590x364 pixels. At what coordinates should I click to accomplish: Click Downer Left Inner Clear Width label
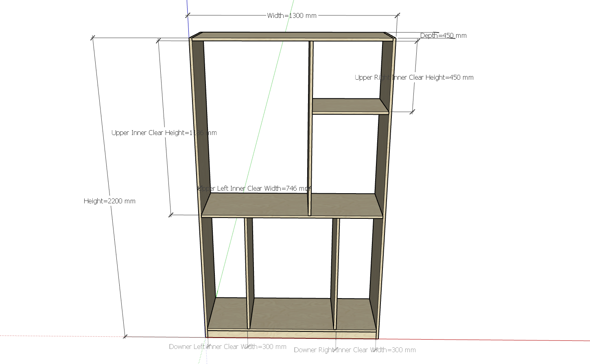tap(227, 347)
